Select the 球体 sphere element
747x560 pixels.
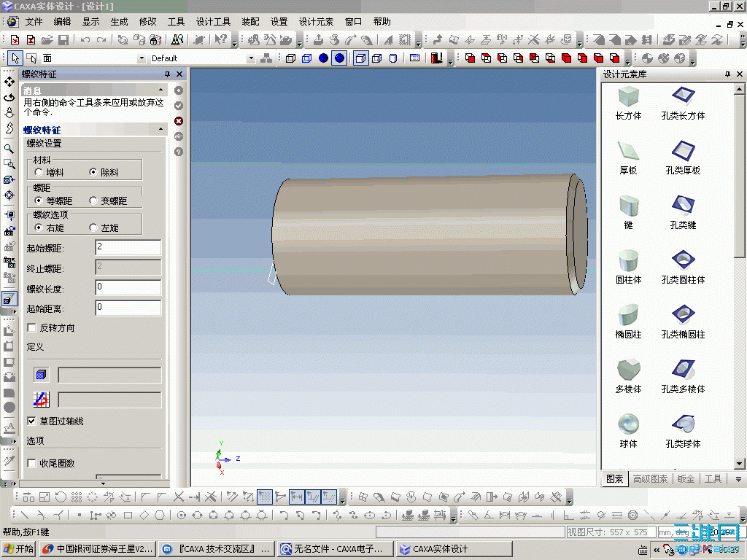coord(628,432)
